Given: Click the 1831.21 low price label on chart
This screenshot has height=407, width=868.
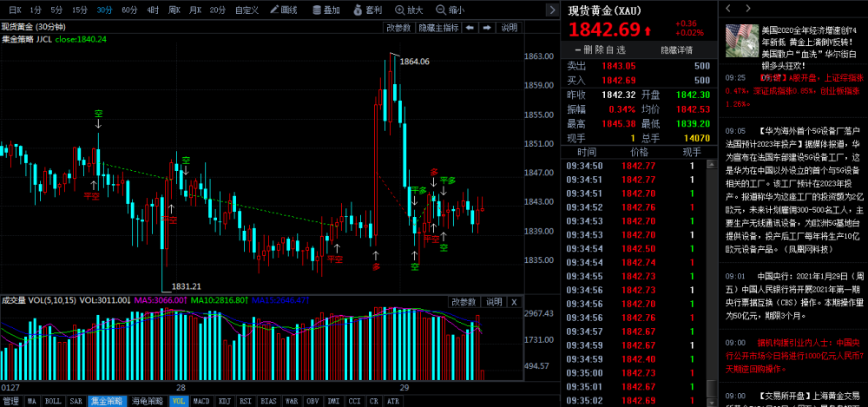Looking at the screenshot, I should (186, 286).
